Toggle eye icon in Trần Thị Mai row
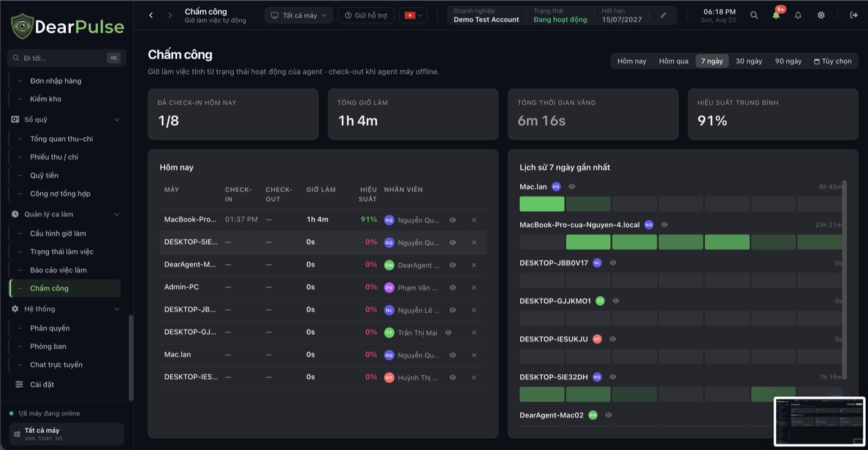Viewport: 868px width, 450px height. (448, 333)
